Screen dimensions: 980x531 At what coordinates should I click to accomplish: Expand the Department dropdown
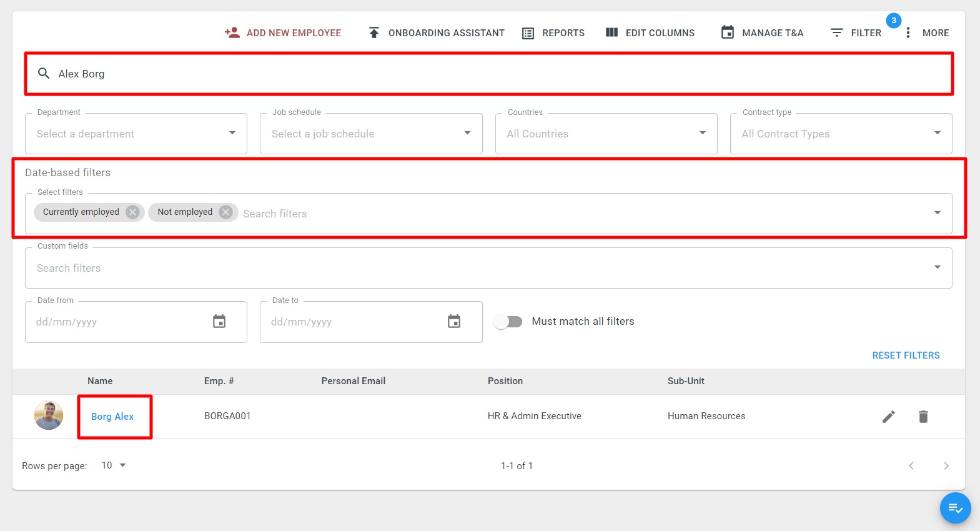click(x=232, y=133)
